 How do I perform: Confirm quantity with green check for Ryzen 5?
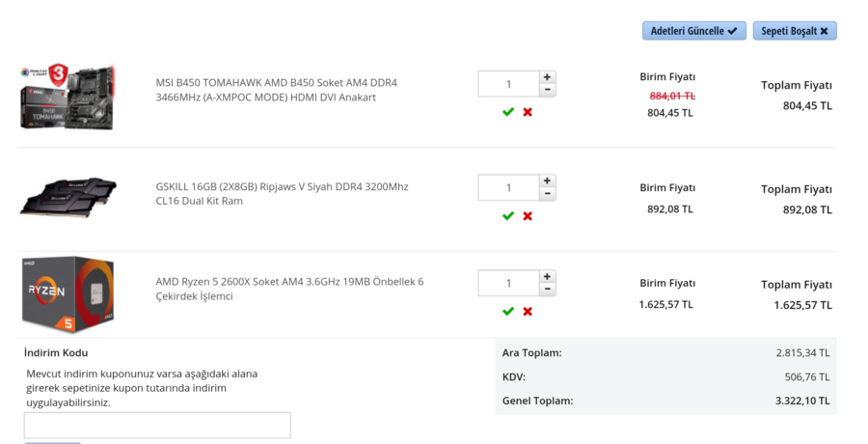[508, 312]
